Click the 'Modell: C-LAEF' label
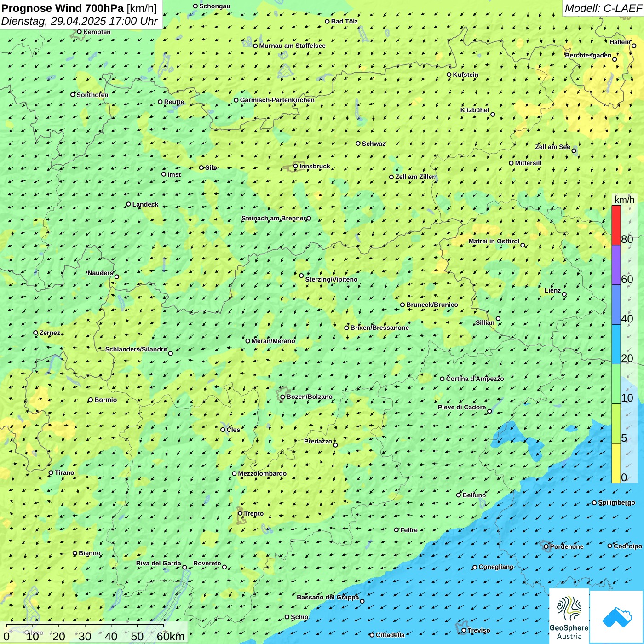Image resolution: width=644 pixels, height=644 pixels. click(x=603, y=8)
